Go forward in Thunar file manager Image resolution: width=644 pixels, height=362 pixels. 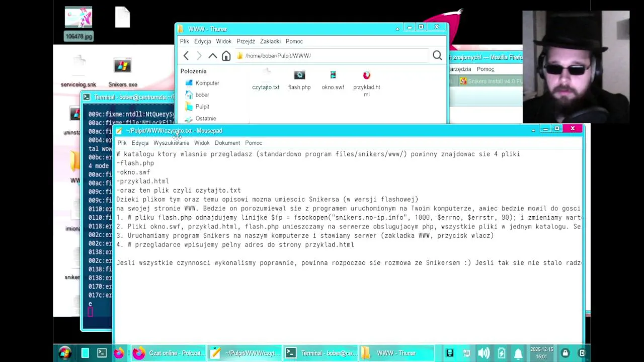tap(199, 56)
